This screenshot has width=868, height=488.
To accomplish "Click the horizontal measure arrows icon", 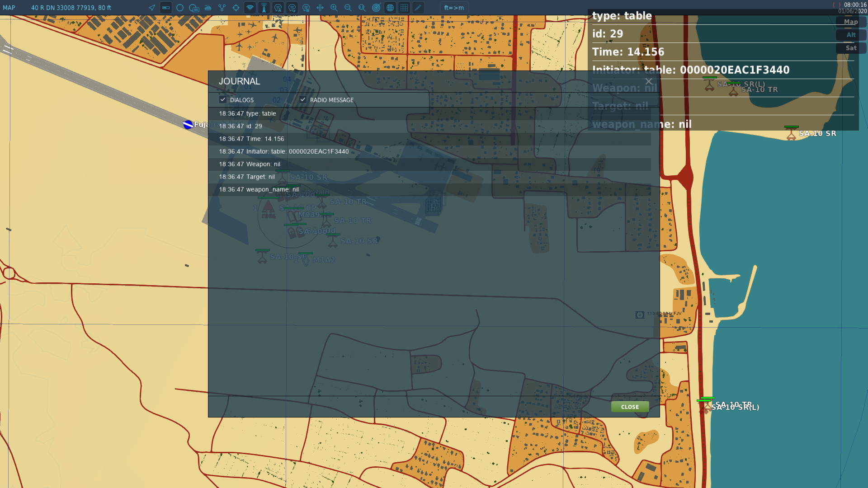I will coord(320,8).
